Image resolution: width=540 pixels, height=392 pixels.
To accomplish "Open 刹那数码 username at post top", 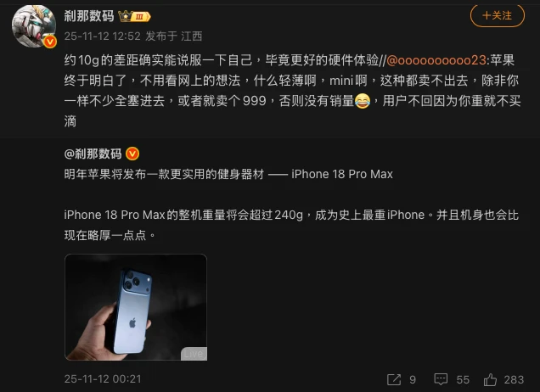I will (x=89, y=16).
